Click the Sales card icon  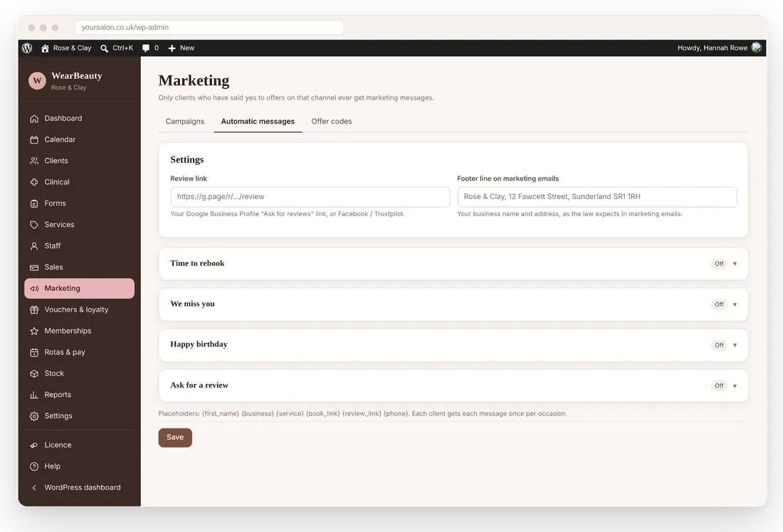(34, 267)
